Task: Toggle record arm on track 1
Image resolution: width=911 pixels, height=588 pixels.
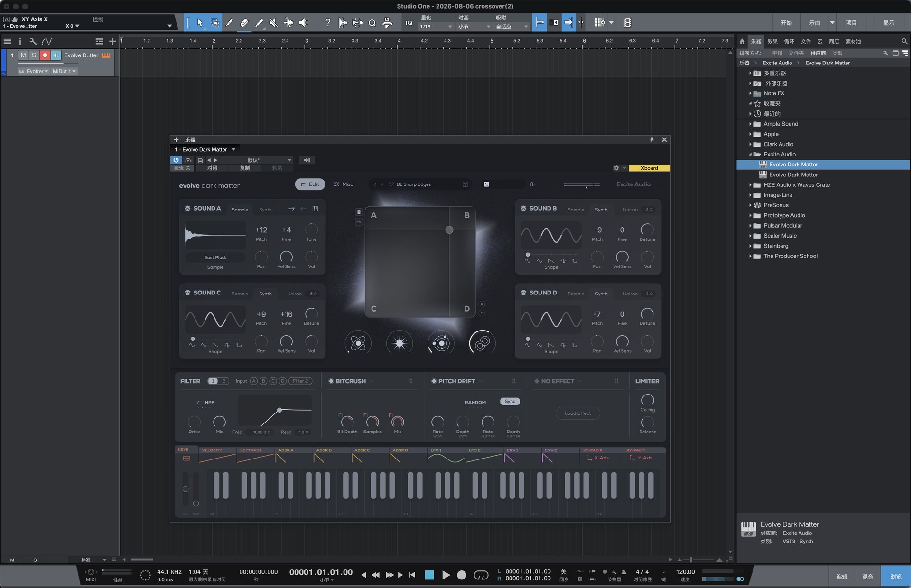Action: 45,55
